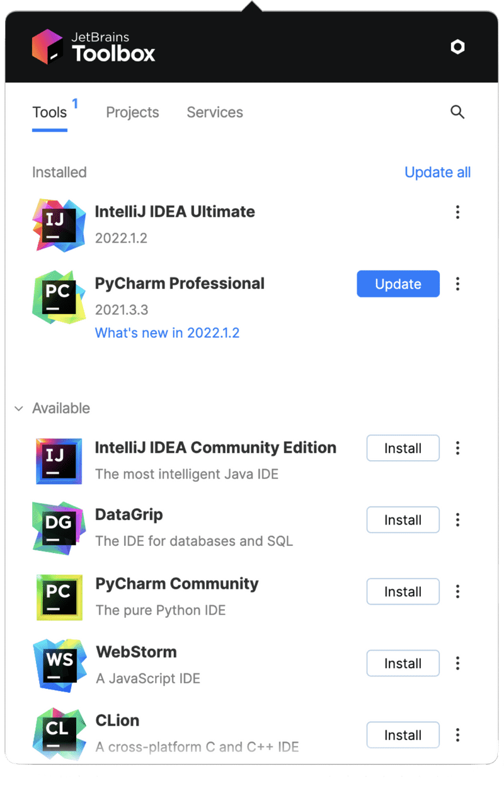Open DataGrip more options menu
The image size is (504, 812).
click(457, 520)
